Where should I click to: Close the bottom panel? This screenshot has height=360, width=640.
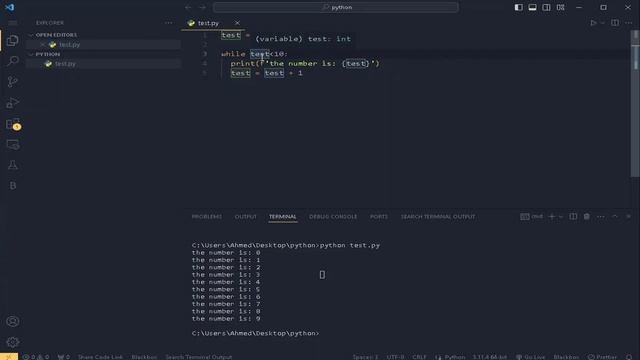tap(629, 217)
